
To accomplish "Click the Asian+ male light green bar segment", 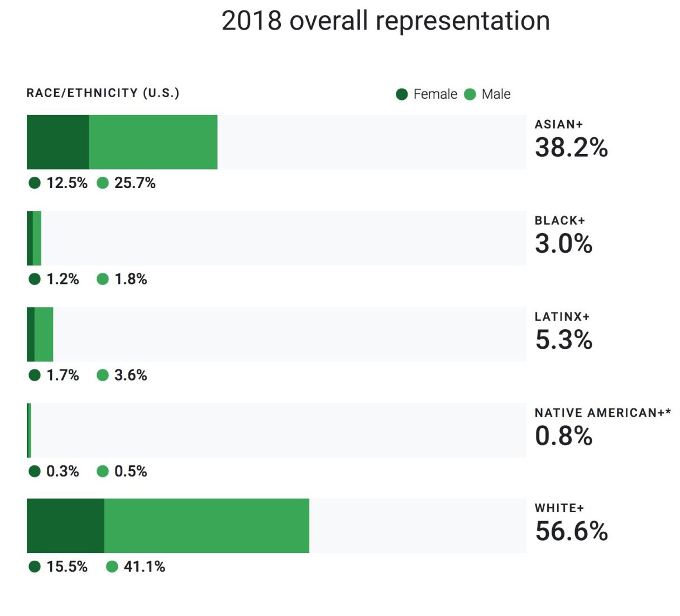I will 153,142.
